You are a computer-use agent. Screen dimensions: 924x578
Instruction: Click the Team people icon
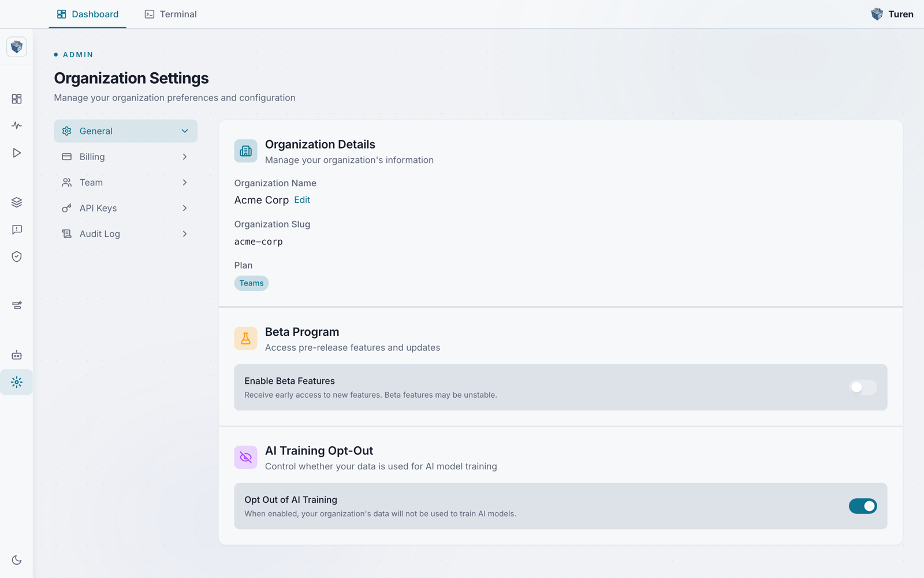point(67,183)
